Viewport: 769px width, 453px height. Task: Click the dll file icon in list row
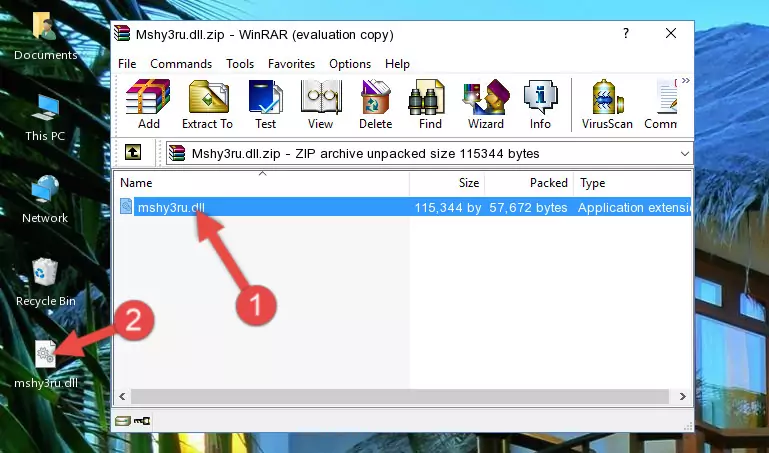[126, 206]
